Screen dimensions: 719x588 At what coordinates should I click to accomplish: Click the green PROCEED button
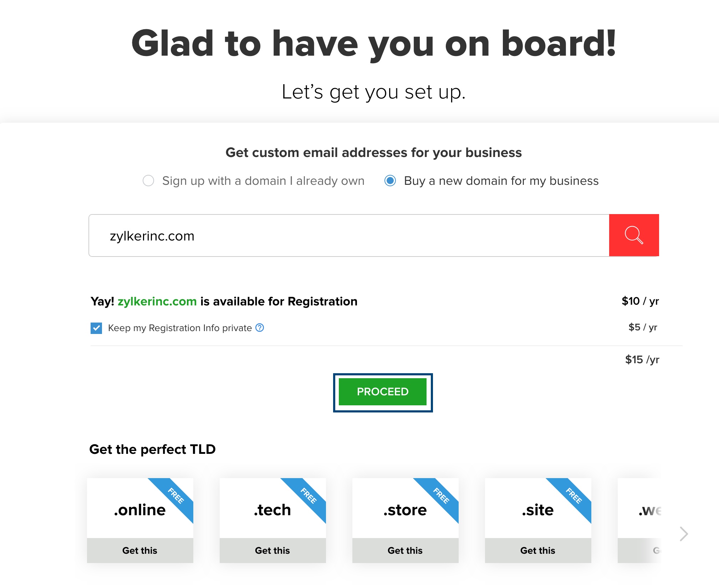382,392
